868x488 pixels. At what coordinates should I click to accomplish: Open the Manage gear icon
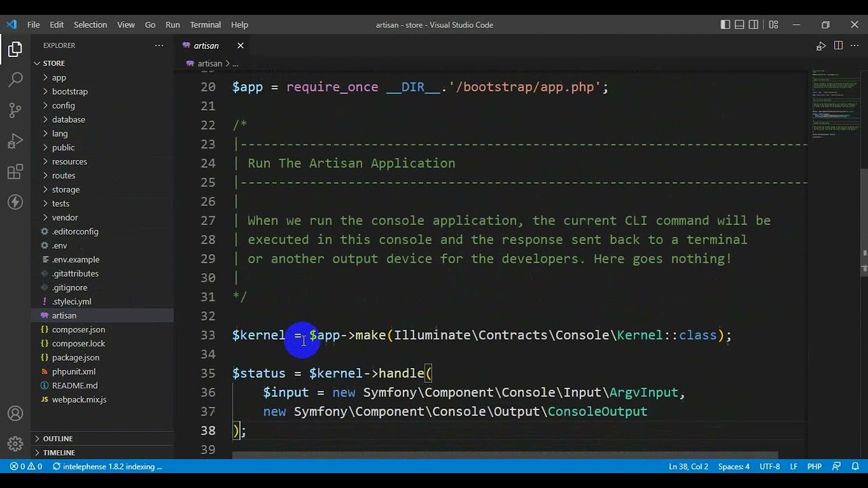point(15,444)
